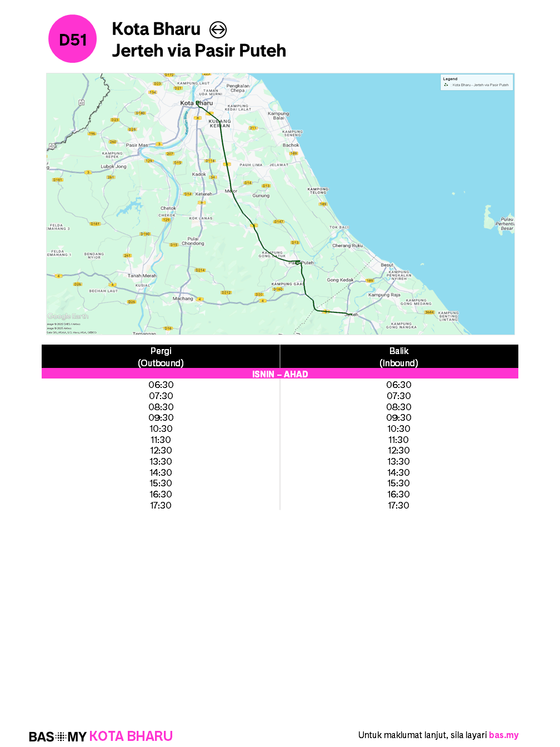Click the dotted grid icon in BAS.MY logo
Screen dimensions: 560x747
click(61, 736)
